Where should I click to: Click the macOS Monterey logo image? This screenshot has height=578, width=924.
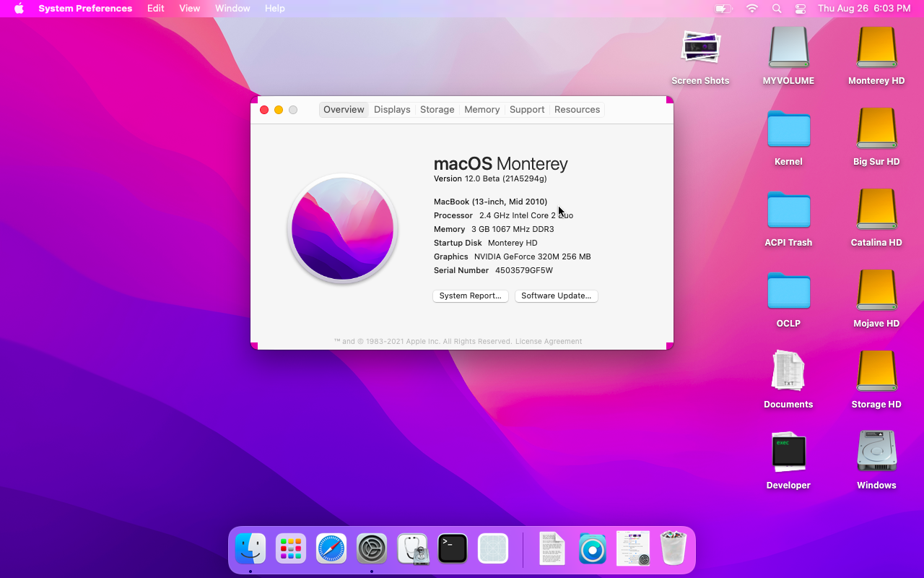point(343,228)
